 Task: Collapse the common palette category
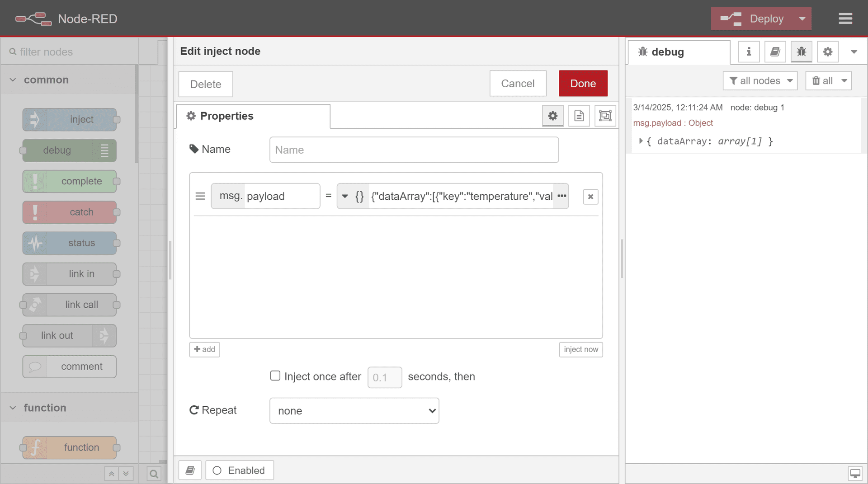click(x=13, y=80)
